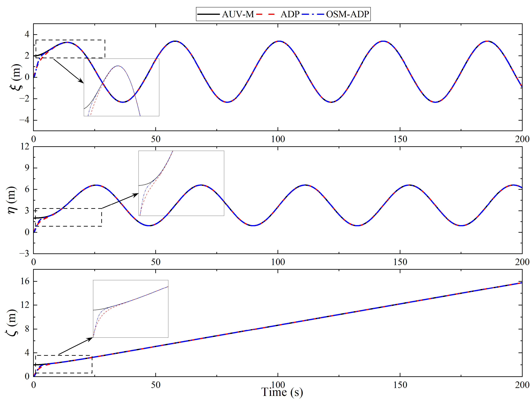Click the inset zoom plot in the η panel
The height and width of the screenshot is (401, 532).
click(181, 183)
